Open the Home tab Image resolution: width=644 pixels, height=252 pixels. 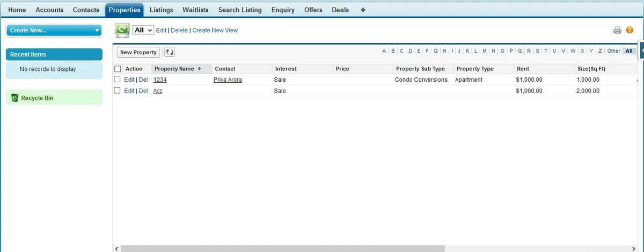[x=17, y=10]
